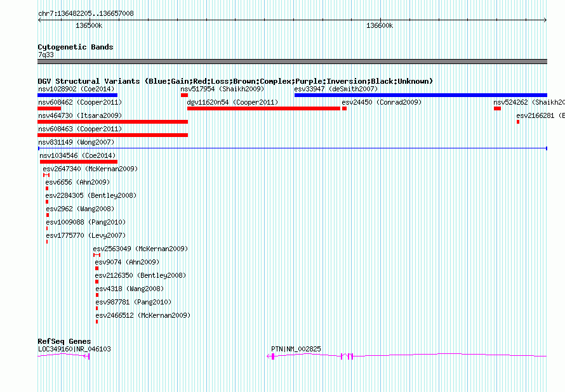Open nsv831149 (Wong2007) variant label
Screen dimensions: 565x392
(x=76, y=142)
